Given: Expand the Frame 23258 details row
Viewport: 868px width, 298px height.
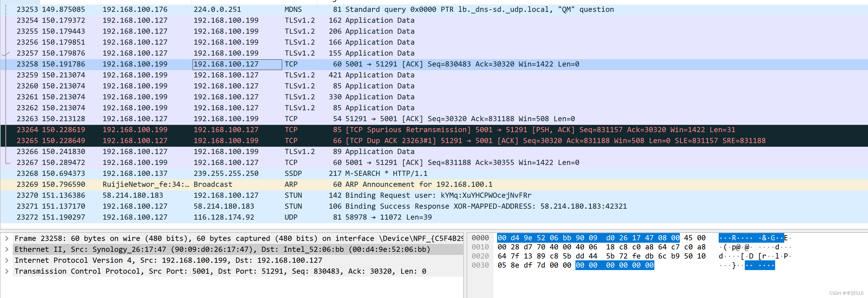Looking at the screenshot, I should 7,239.
